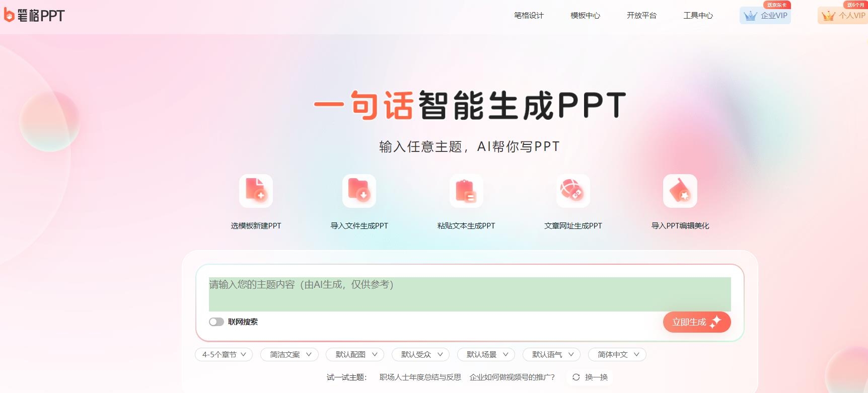Click the 笔格PPT logo

point(34,15)
